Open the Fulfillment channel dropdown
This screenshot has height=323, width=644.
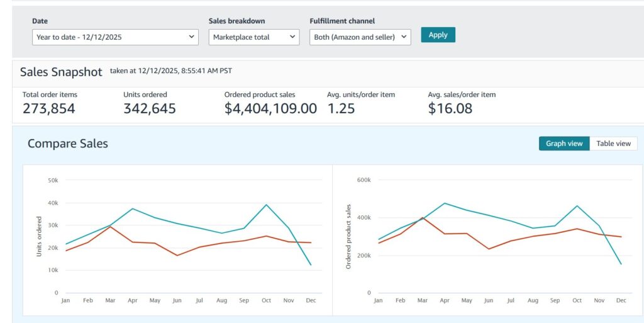[x=360, y=37]
